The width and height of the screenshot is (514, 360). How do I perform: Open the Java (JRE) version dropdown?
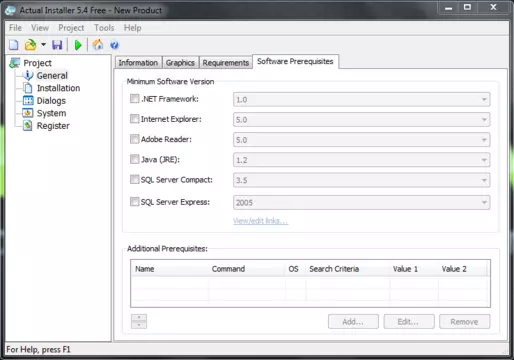[361, 160]
